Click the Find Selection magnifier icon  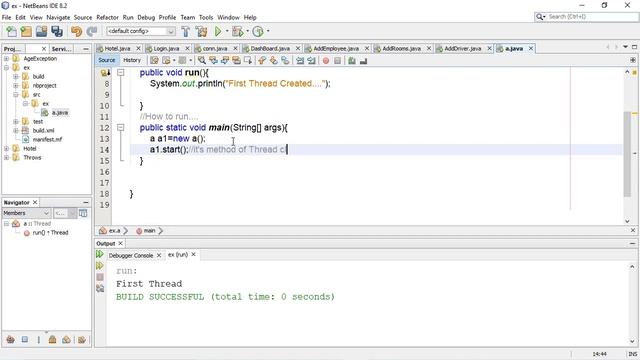coord(202,60)
